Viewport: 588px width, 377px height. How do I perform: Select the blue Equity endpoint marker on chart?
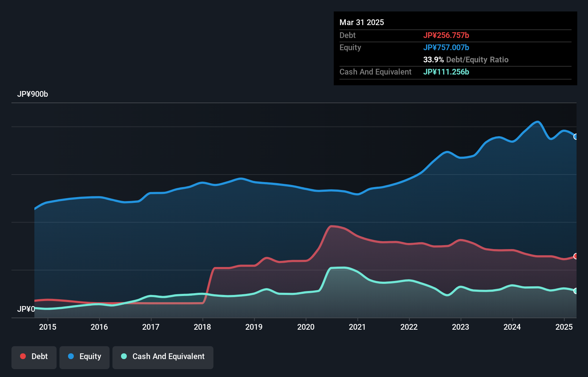(575, 137)
